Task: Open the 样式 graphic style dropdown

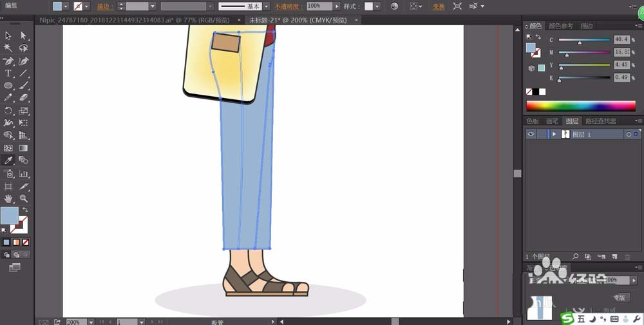Action: pyautogui.click(x=377, y=6)
